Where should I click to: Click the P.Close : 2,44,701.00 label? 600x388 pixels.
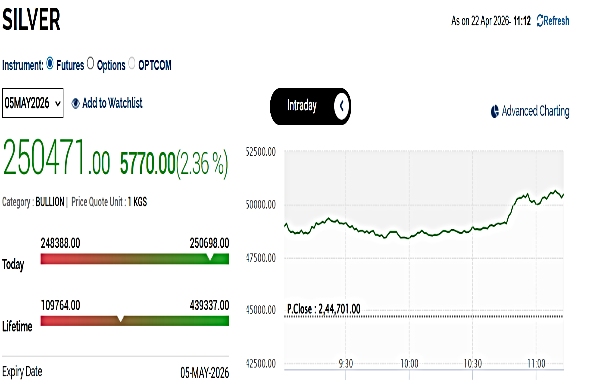point(323,309)
